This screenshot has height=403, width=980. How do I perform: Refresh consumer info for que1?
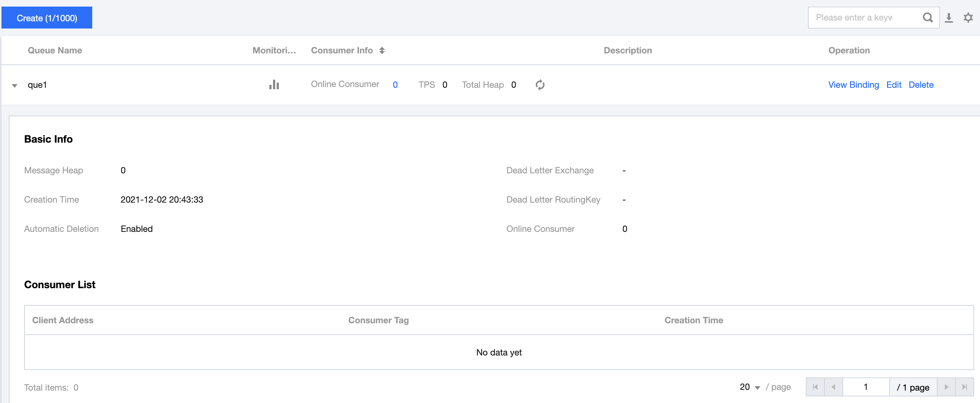(540, 85)
